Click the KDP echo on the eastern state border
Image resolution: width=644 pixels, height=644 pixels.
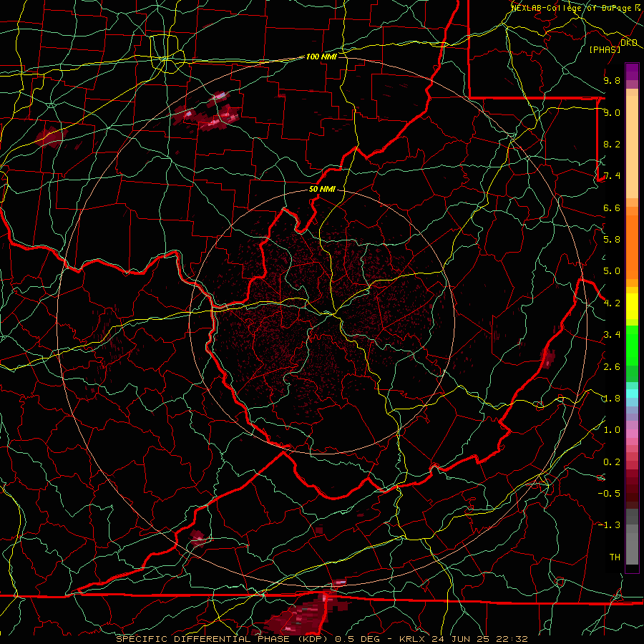(x=548, y=358)
